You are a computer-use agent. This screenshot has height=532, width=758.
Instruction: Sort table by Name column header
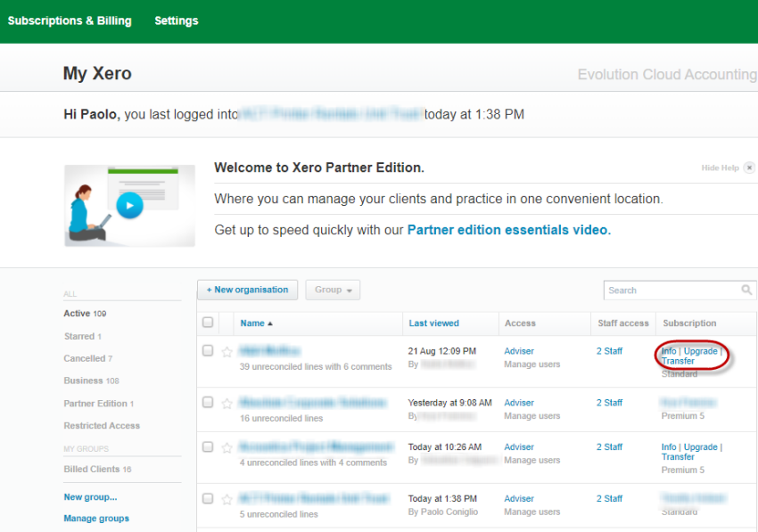252,323
